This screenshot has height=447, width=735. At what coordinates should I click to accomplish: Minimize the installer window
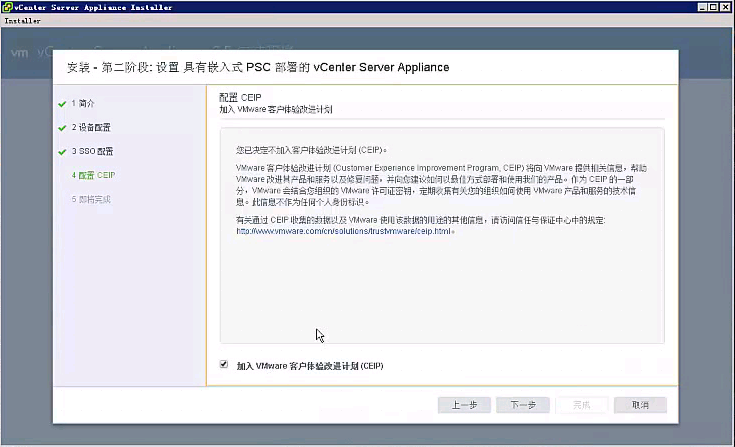tap(702, 7)
